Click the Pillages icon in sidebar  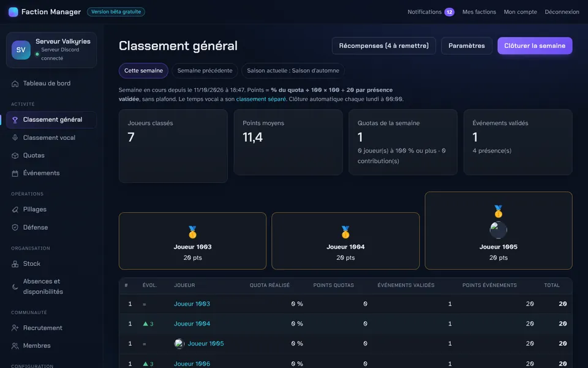(15, 210)
